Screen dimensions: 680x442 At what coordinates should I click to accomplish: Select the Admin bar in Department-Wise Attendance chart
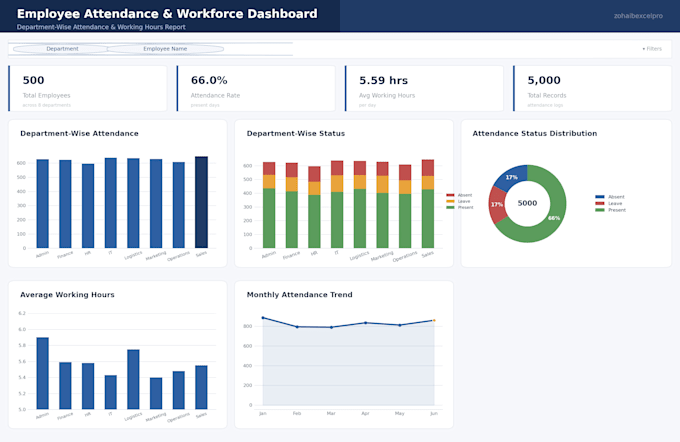click(x=42, y=204)
